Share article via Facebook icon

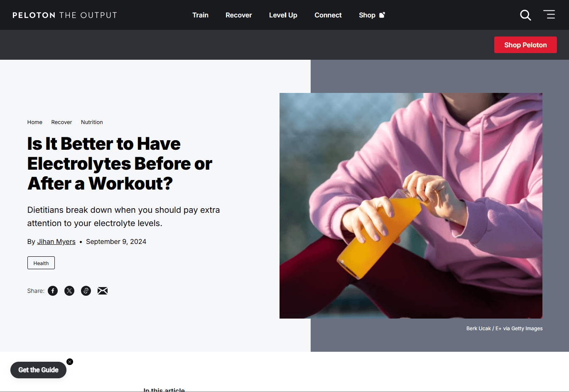pos(53,291)
